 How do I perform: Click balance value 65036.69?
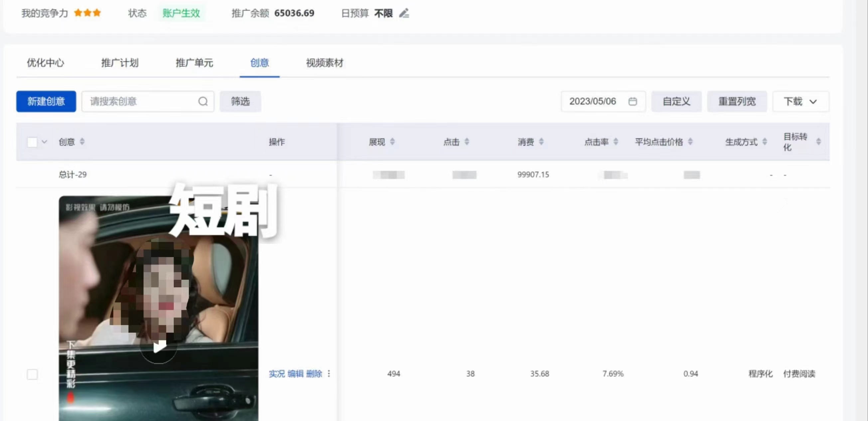(294, 13)
